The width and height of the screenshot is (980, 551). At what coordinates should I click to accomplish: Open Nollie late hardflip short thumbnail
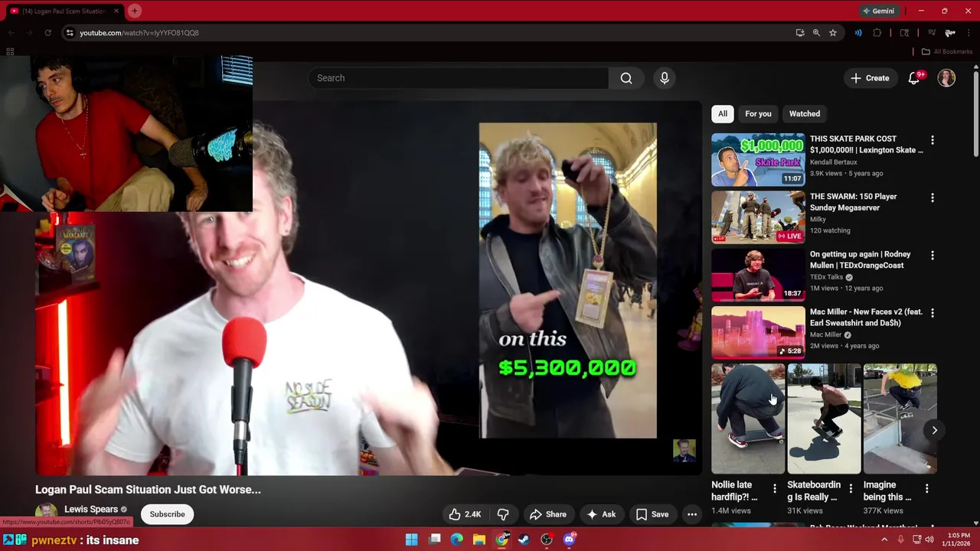click(x=748, y=419)
